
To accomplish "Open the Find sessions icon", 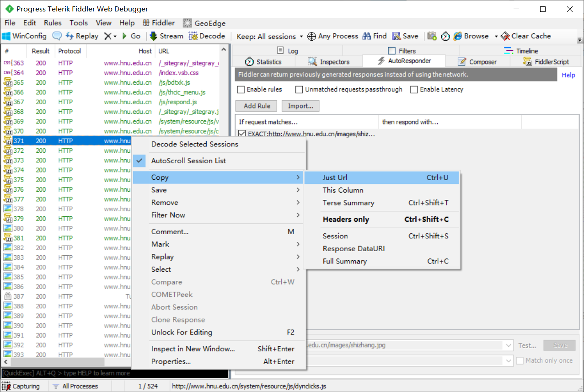I will (x=374, y=36).
